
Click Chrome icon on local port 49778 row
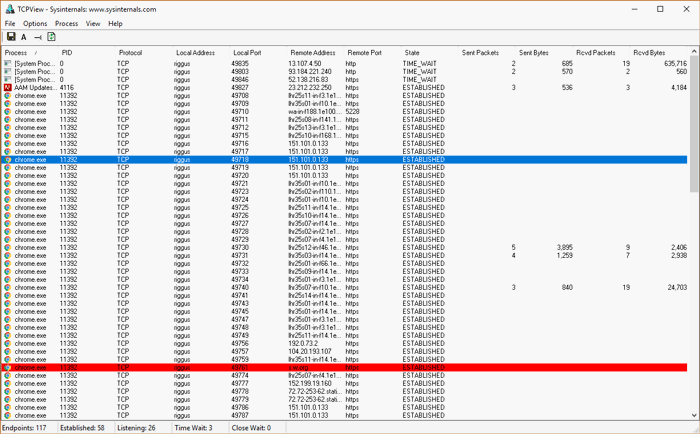pos(8,392)
